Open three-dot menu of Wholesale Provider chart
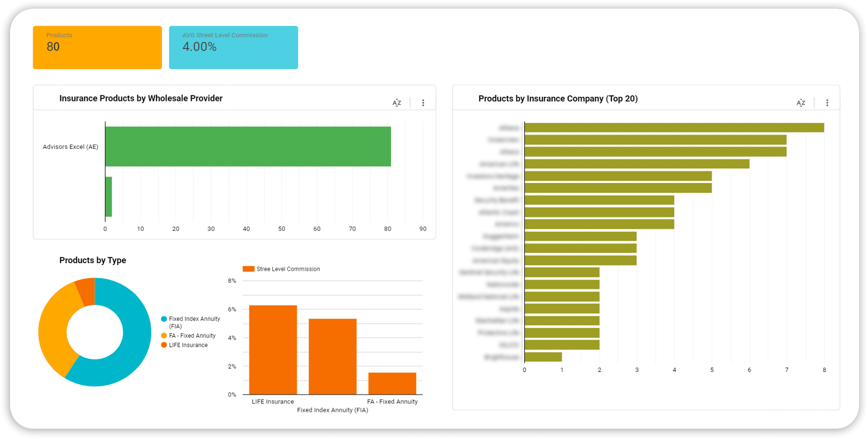The width and height of the screenshot is (868, 439). (423, 103)
